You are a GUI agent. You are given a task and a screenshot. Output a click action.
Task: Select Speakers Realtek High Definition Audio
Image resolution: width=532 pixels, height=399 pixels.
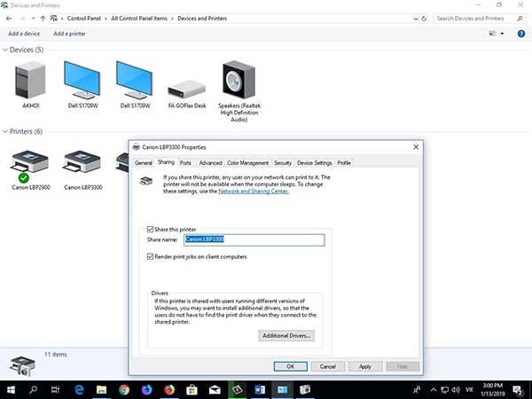coord(239,81)
